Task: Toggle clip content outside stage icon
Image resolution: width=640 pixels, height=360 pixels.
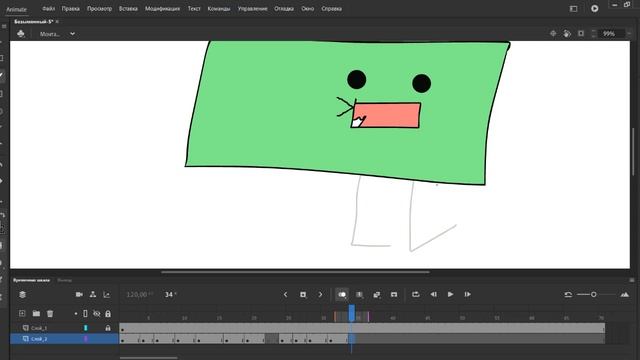Action: (581, 33)
